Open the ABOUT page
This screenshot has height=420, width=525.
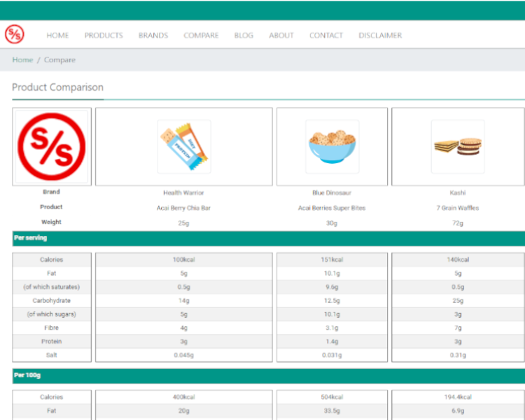(281, 35)
